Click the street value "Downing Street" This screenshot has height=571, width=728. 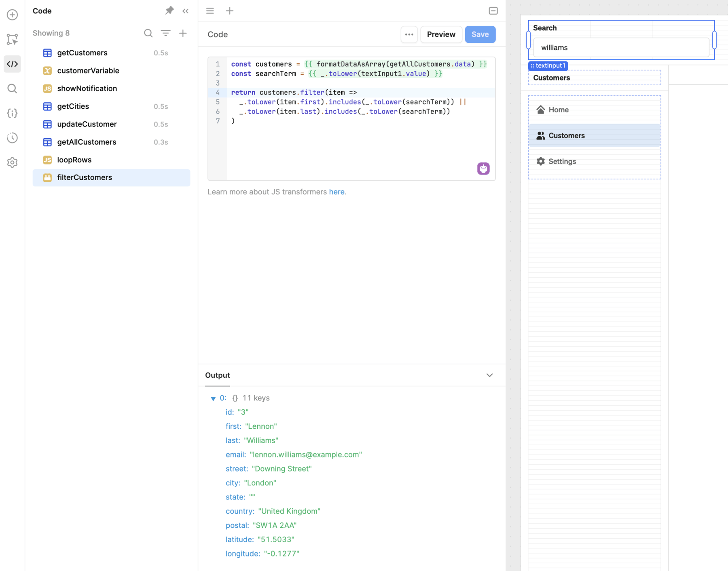[x=281, y=469]
